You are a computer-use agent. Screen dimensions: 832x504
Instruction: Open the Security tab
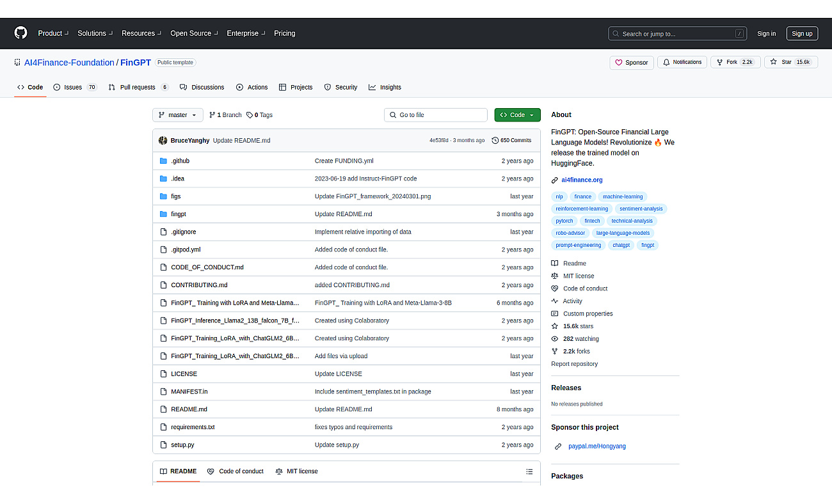pyautogui.click(x=340, y=87)
